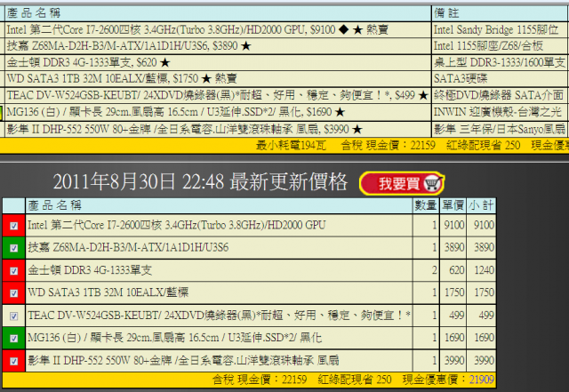Select the 金士頓 DDR3 4G-1333單支 $620 upper row
The width and height of the screenshot is (569, 392).
pos(218,63)
